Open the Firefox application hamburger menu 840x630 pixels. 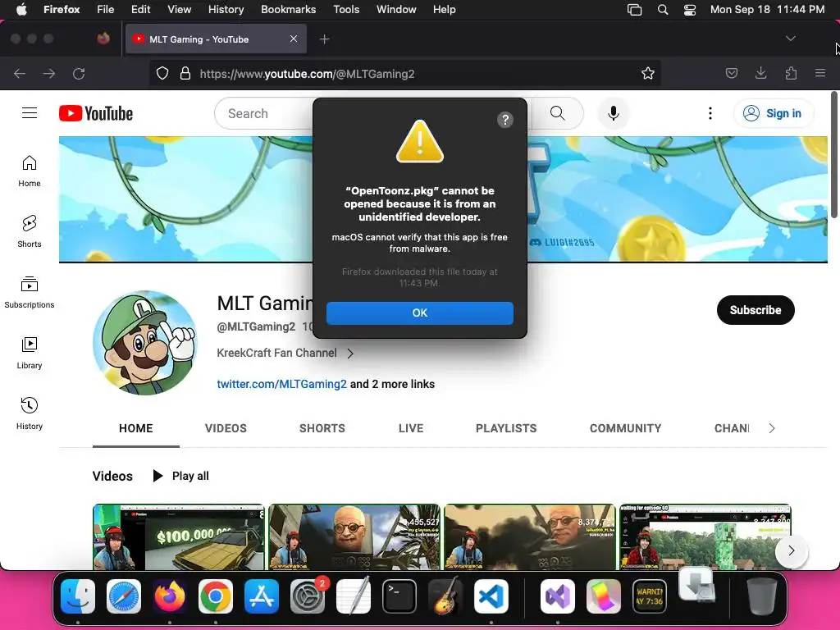[819, 73]
